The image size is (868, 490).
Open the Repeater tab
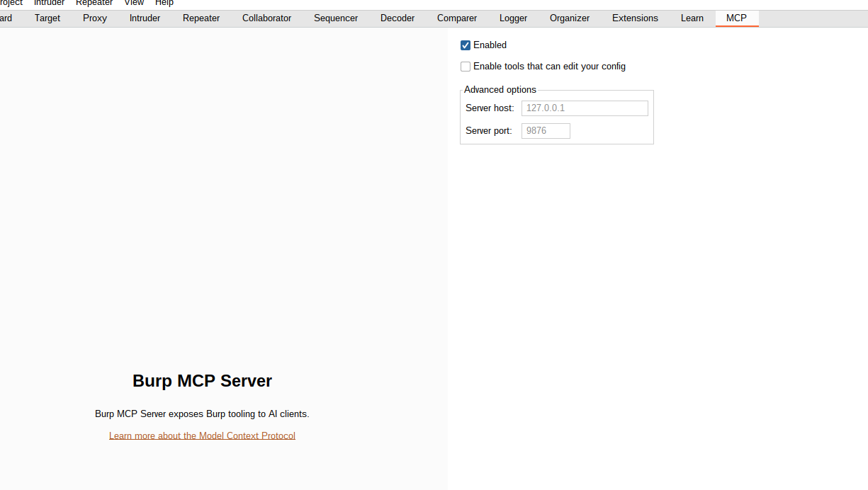[x=201, y=18]
